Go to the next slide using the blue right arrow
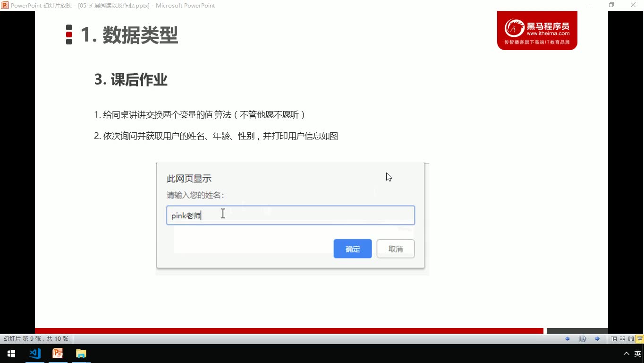 pos(597,339)
